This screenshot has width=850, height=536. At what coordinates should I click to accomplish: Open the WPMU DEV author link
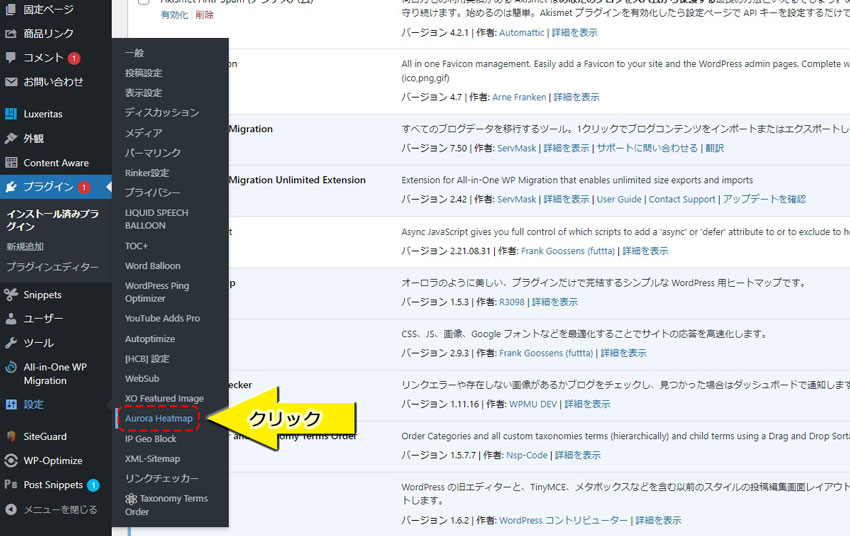[x=533, y=404]
